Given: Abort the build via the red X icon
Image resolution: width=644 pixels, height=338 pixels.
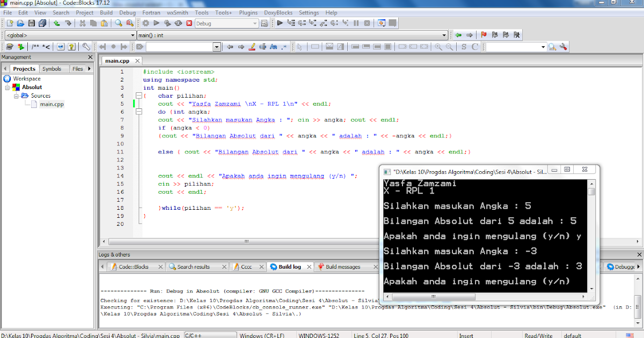Looking at the screenshot, I should (189, 23).
